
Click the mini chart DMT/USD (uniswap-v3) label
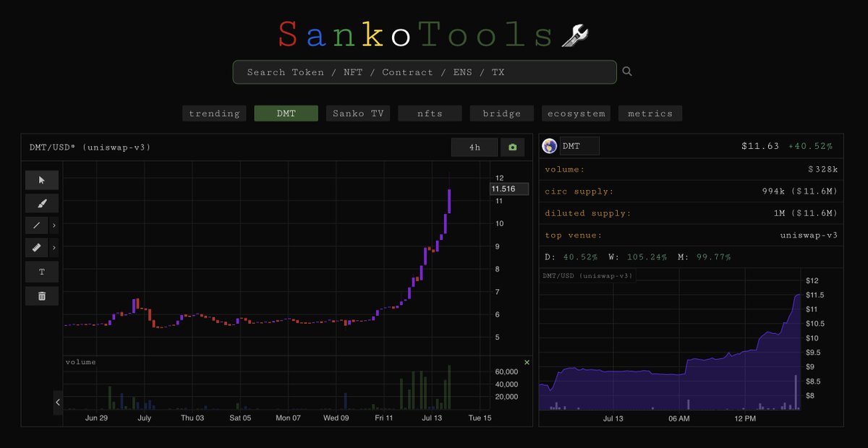[587, 276]
